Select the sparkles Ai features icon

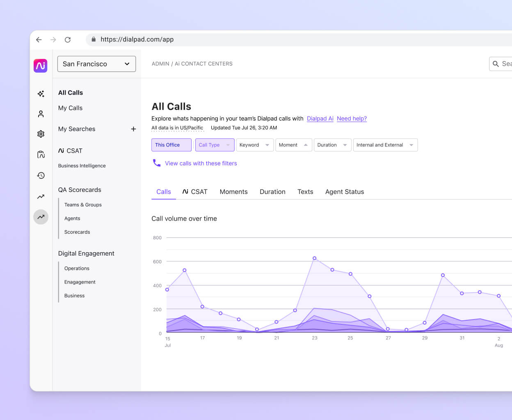(40, 94)
